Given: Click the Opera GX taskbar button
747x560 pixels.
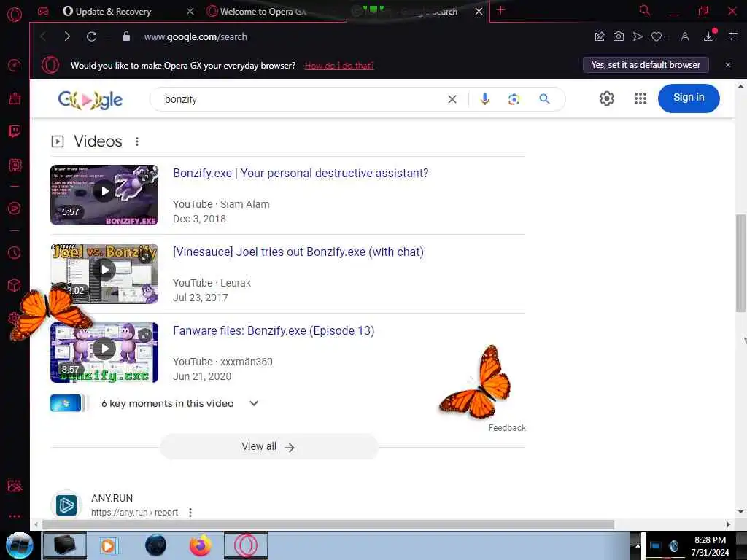Looking at the screenshot, I should (246, 545).
